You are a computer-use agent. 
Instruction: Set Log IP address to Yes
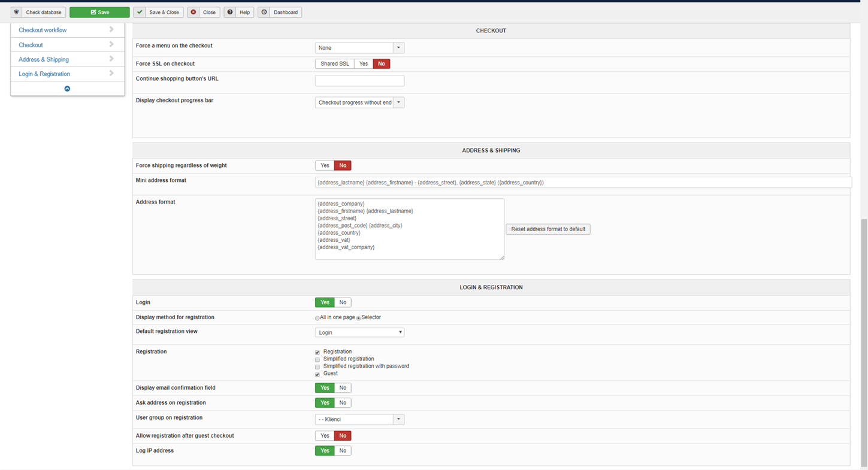tap(325, 451)
